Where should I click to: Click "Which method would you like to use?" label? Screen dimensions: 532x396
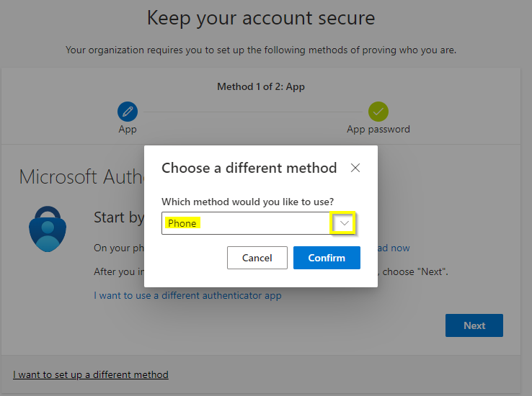(x=247, y=202)
